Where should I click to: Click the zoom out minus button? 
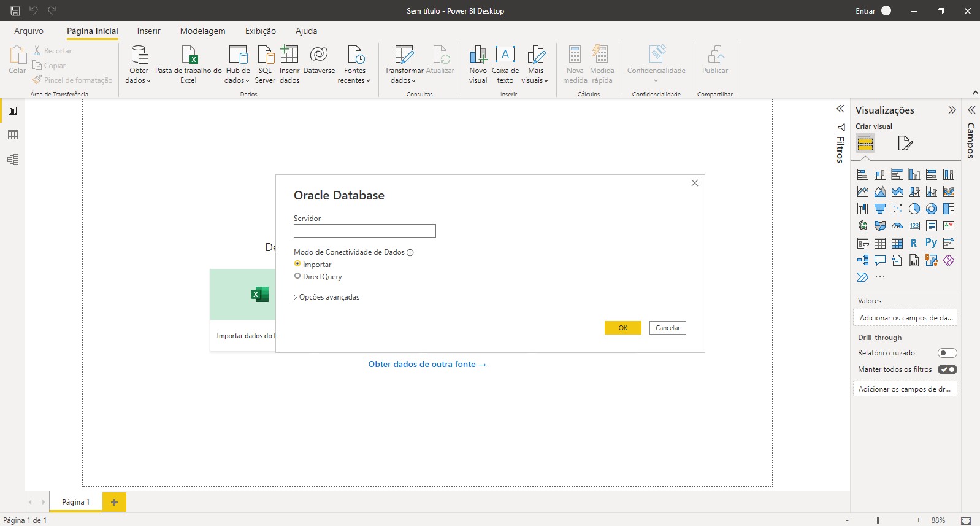[847, 520]
